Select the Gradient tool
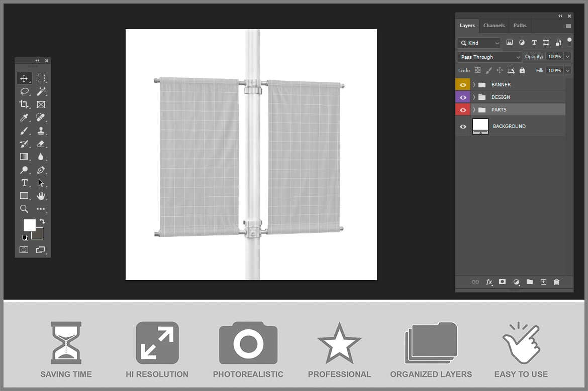Viewport: 588px width, 391px height. pyautogui.click(x=24, y=157)
